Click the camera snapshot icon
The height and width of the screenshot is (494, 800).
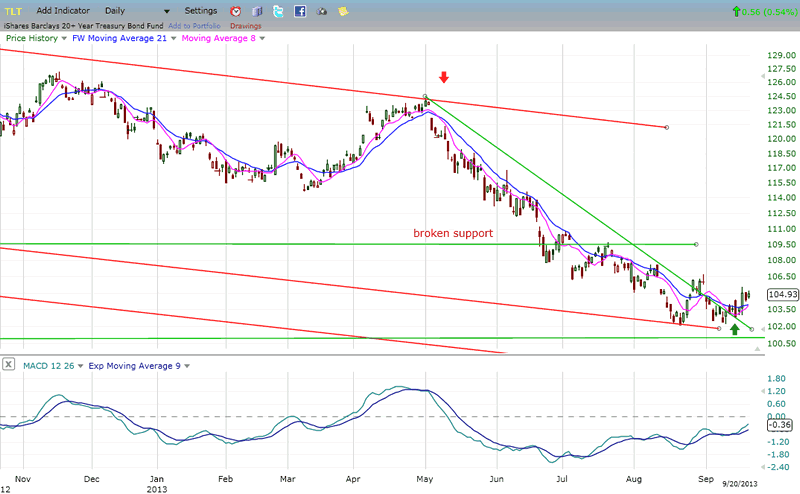[x=321, y=11]
